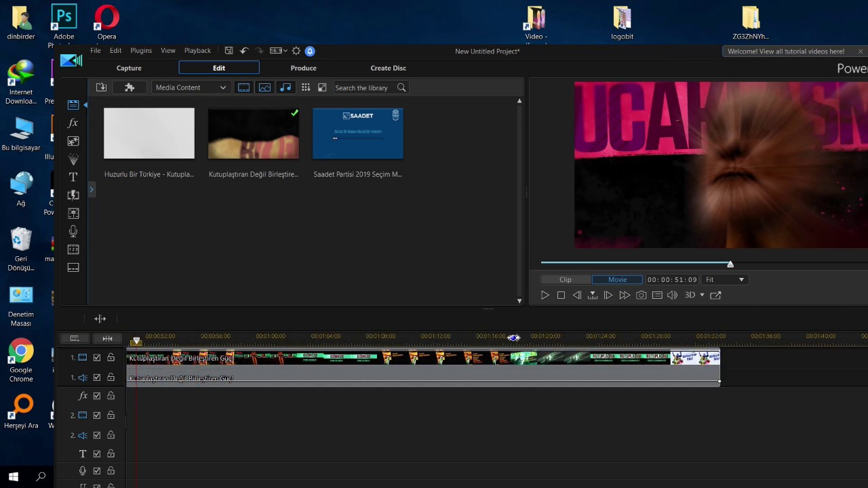Screen dimensions: 868x488
Task: Switch to the Produce tab
Action: pyautogui.click(x=303, y=68)
